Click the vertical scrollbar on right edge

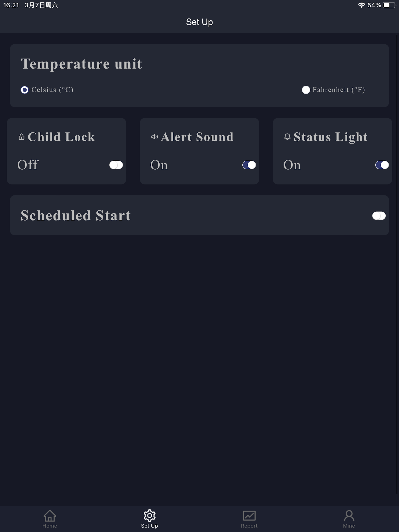pyautogui.click(x=397, y=265)
